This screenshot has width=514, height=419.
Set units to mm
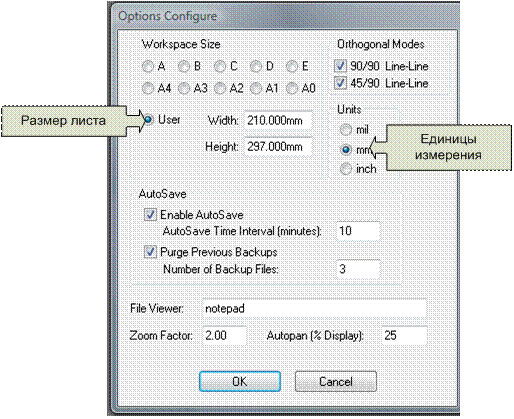346,150
